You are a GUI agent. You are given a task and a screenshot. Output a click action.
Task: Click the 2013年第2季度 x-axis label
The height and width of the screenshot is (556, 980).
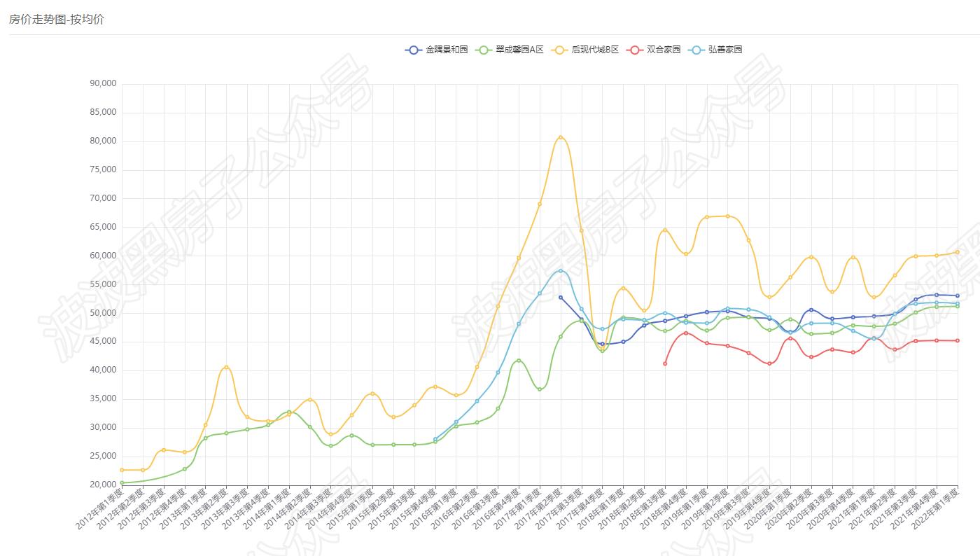tap(204, 508)
